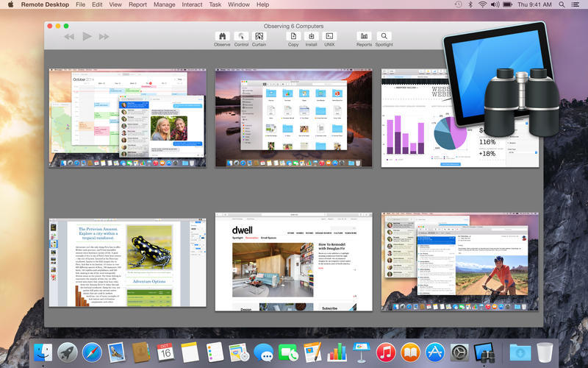
Task: Open the Downloads folder in the Dock
Action: coord(520,353)
